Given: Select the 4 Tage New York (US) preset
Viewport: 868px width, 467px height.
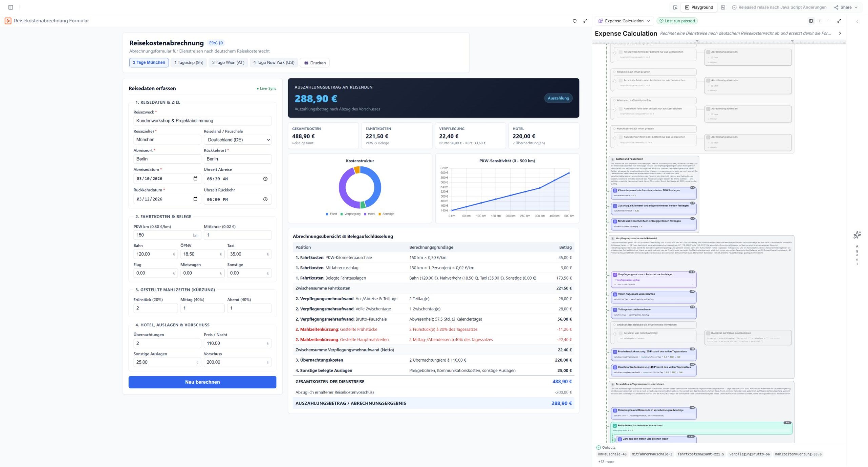Looking at the screenshot, I should [x=274, y=63].
